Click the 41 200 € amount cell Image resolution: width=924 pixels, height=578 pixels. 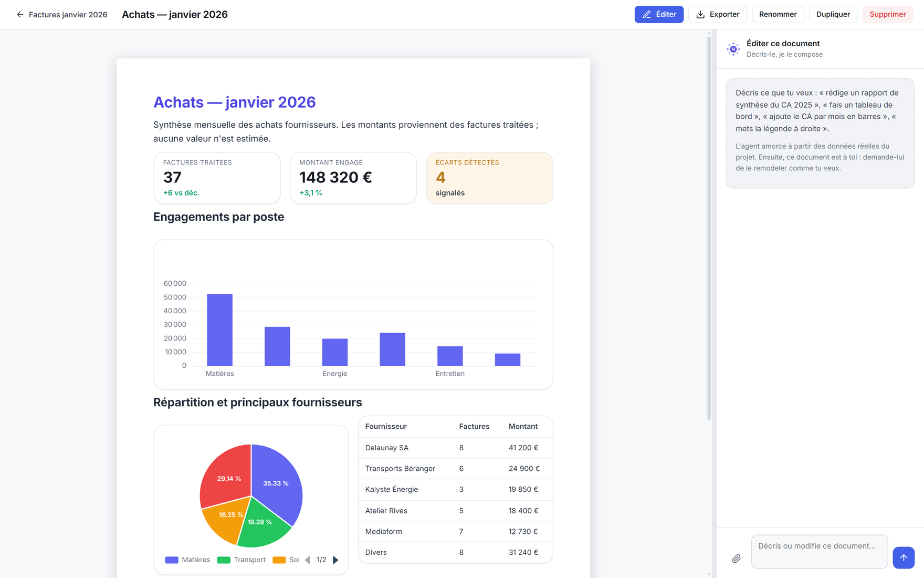(523, 448)
